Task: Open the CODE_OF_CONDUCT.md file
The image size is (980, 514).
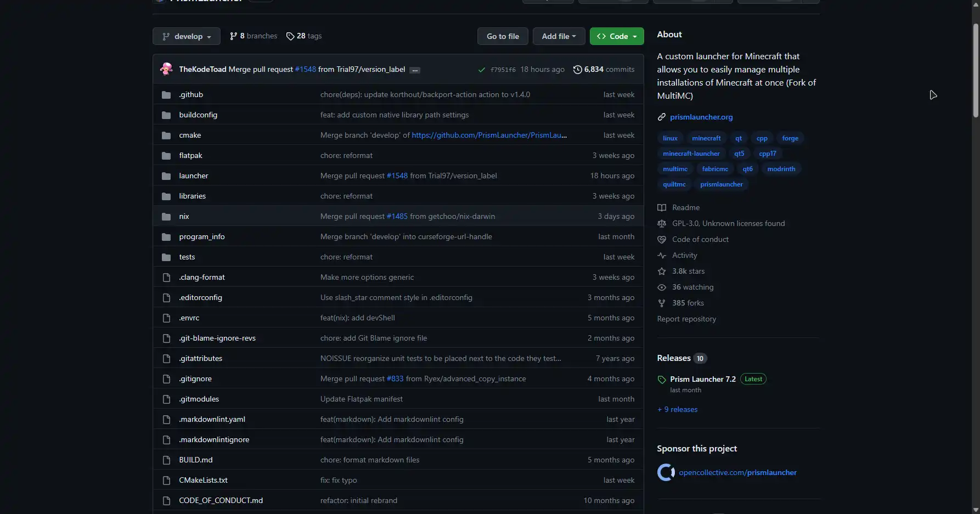Action: 221,500
